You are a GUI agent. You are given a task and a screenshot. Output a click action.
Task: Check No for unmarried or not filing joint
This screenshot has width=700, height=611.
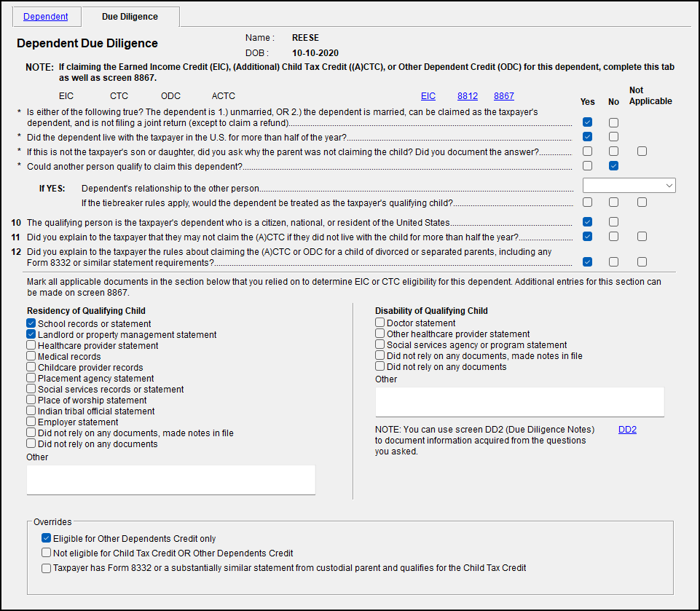pos(613,122)
